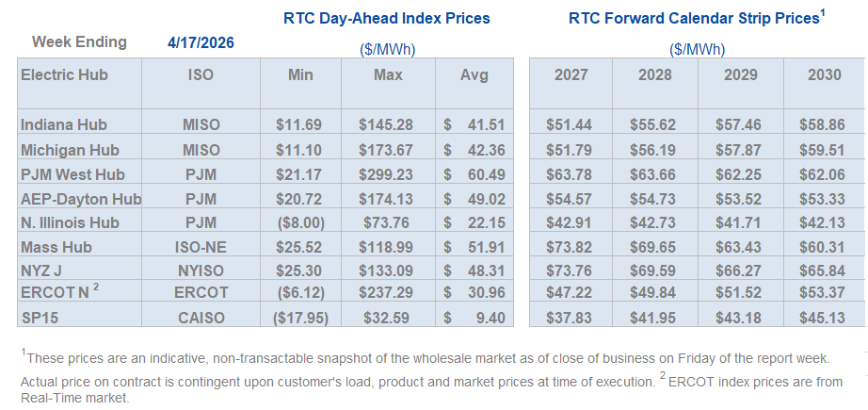
Task: Click PJM West Hub max price $299.23
Action: coord(387,174)
